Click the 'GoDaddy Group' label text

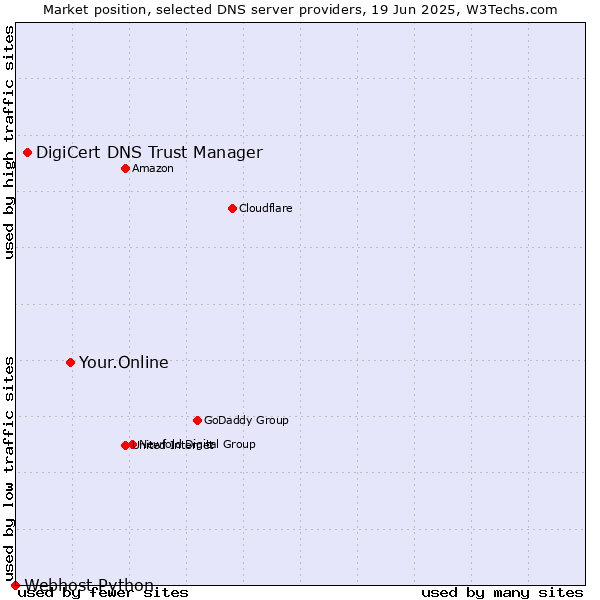pyautogui.click(x=246, y=420)
